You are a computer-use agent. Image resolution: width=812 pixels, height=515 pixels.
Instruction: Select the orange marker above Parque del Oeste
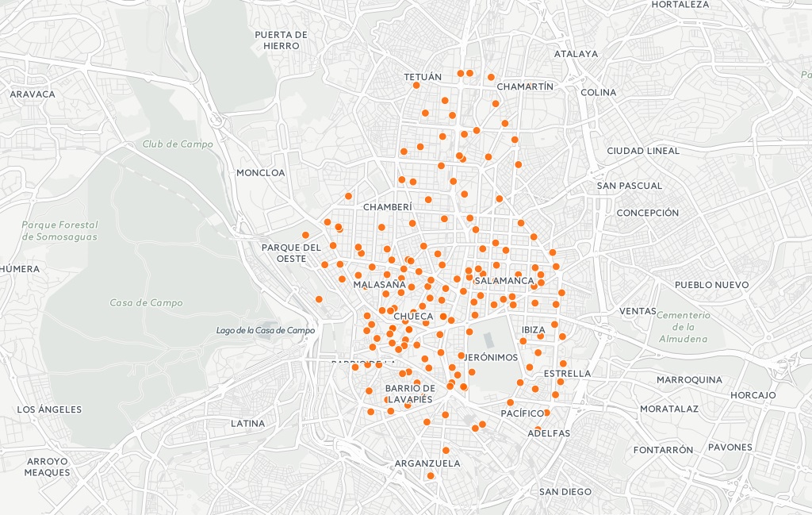305,235
